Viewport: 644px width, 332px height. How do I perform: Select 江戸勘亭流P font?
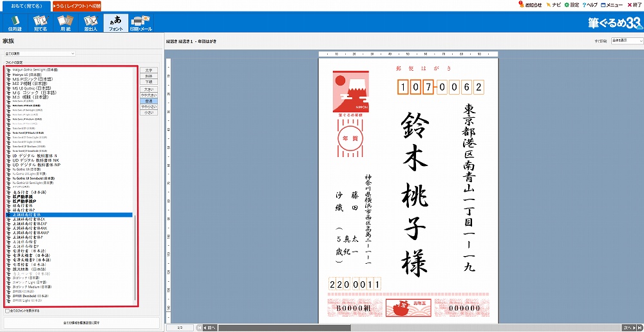26,201
